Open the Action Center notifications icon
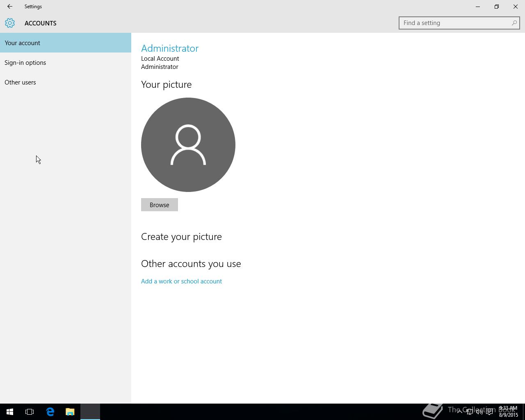This screenshot has width=525, height=420. 489,412
